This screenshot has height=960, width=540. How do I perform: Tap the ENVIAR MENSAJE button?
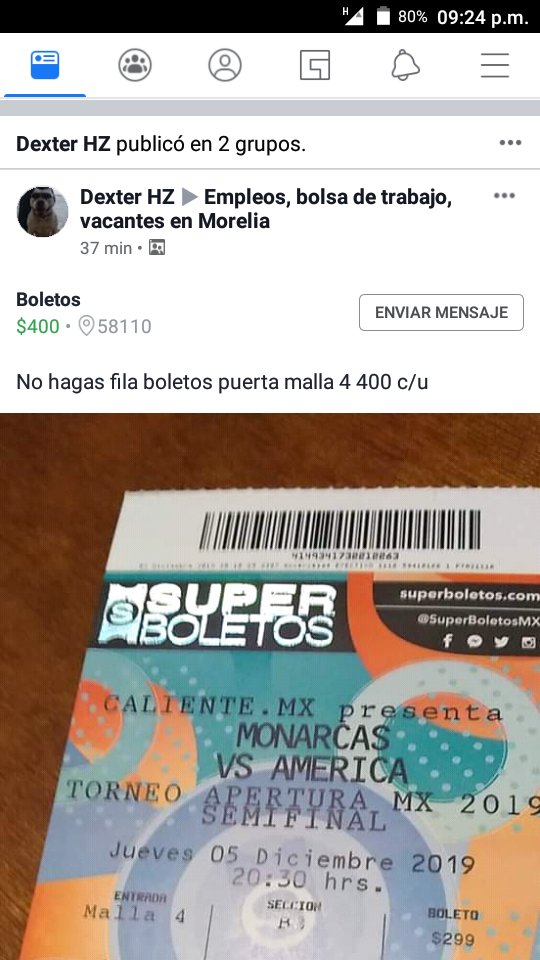coord(441,312)
